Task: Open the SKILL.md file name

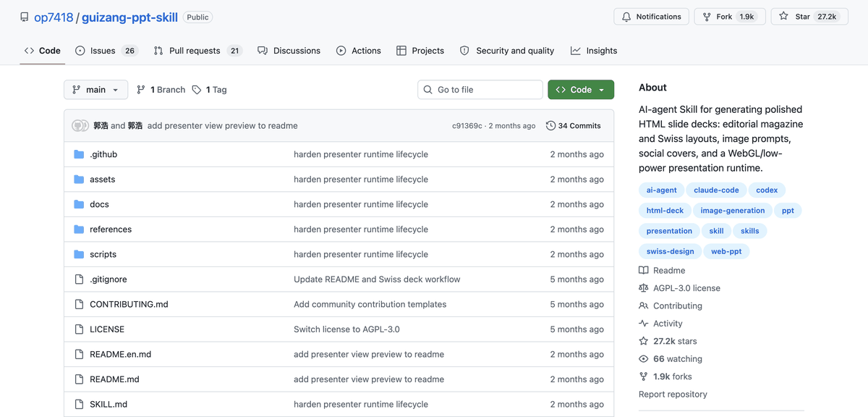Action: click(109, 404)
